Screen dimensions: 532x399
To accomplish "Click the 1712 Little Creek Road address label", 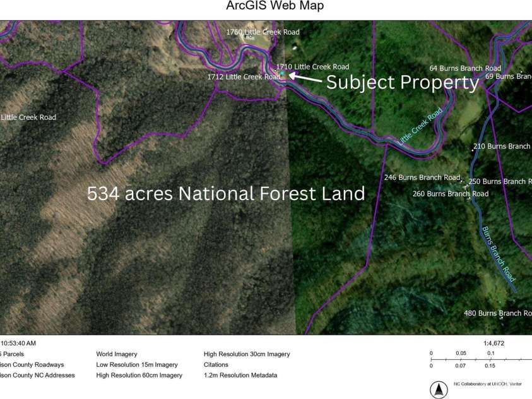I will 244,77.
